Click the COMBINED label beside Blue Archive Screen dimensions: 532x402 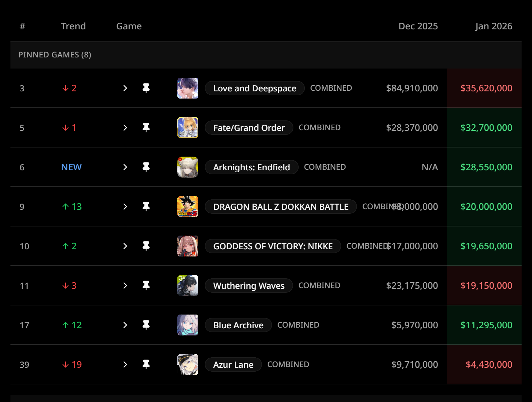click(x=298, y=325)
